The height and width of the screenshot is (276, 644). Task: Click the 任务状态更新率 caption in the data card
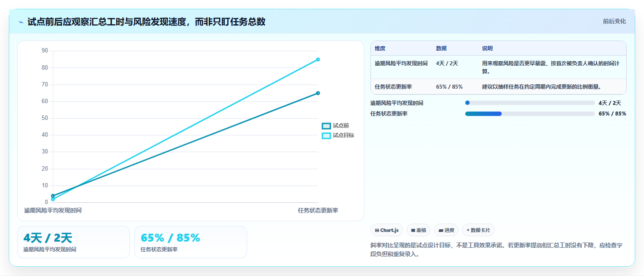coord(159,250)
